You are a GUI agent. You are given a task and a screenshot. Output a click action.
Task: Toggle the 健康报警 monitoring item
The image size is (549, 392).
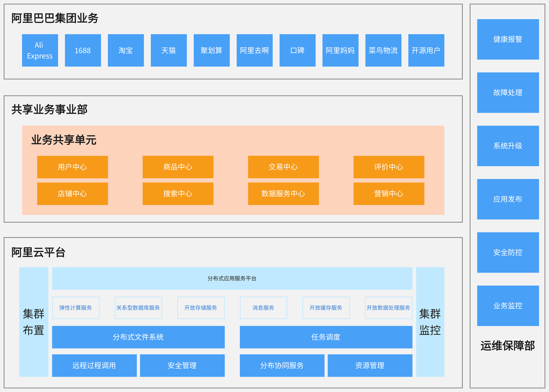point(508,39)
